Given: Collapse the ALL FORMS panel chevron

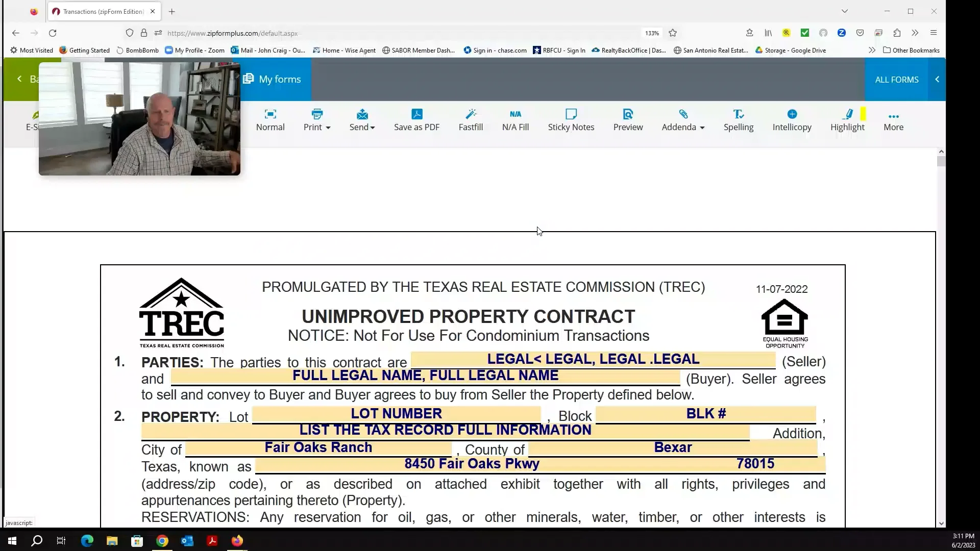Looking at the screenshot, I should pos(937,79).
